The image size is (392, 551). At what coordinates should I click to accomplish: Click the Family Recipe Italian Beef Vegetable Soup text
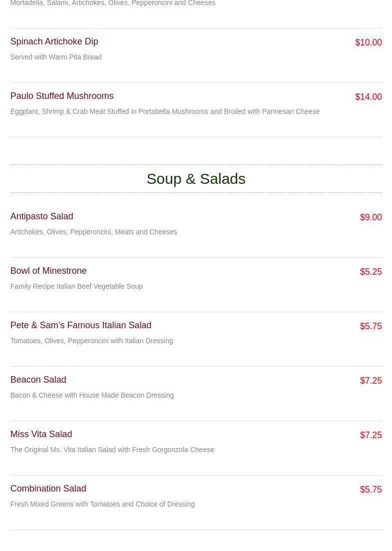click(76, 286)
